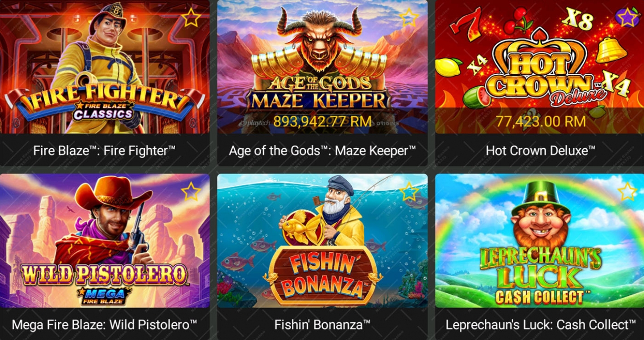Image resolution: width=644 pixels, height=340 pixels.
Task: Click the Fishin' Bonanza™ title label
Action: 322,324
